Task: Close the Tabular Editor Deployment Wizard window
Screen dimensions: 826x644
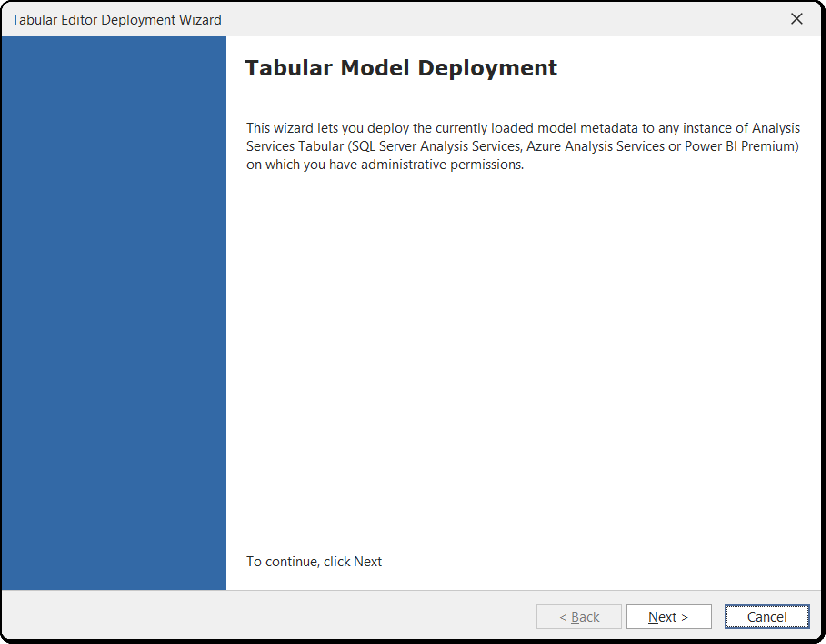Action: tap(796, 19)
